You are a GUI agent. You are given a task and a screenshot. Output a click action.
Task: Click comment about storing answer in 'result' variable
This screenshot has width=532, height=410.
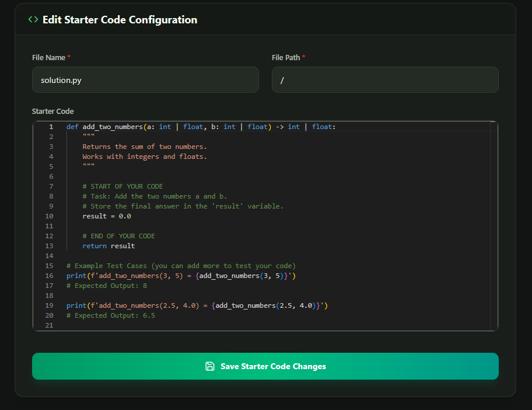(x=183, y=206)
